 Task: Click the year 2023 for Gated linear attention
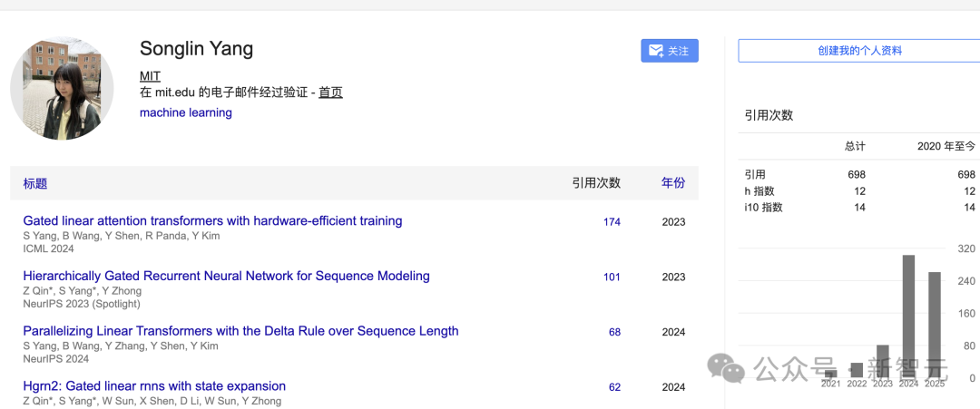point(673,221)
